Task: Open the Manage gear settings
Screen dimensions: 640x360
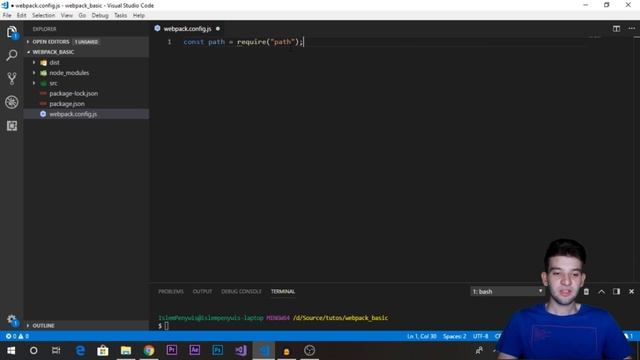Action: click(12, 320)
